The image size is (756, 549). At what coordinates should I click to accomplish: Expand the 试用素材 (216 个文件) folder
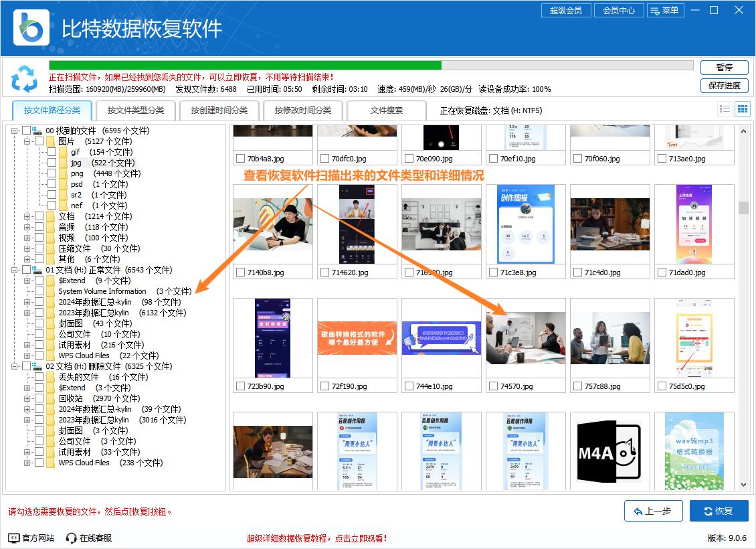(27, 345)
